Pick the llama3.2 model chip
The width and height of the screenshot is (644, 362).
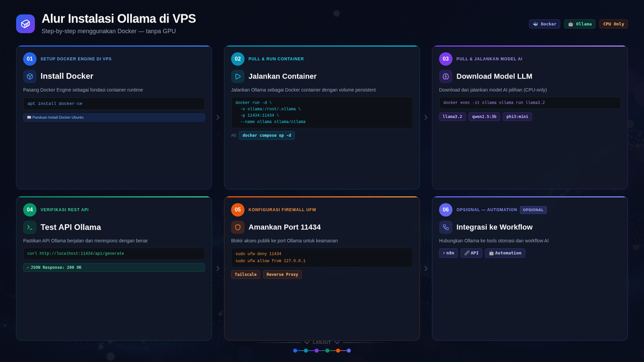pyautogui.click(x=452, y=116)
